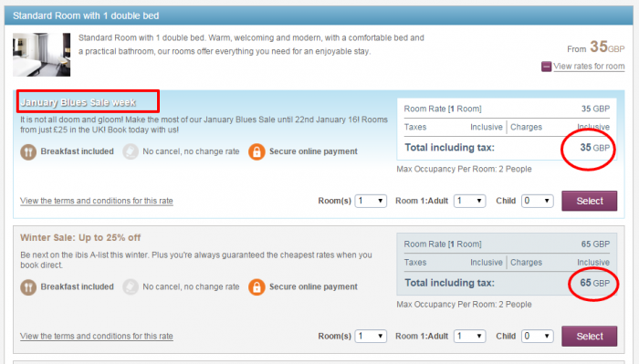Click padlock Secure payment icon in Winter Sale

pyautogui.click(x=257, y=287)
